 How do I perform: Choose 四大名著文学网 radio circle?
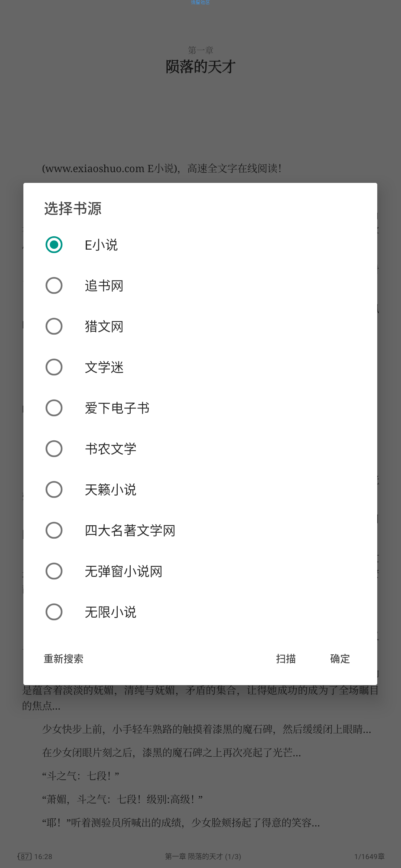click(x=54, y=530)
